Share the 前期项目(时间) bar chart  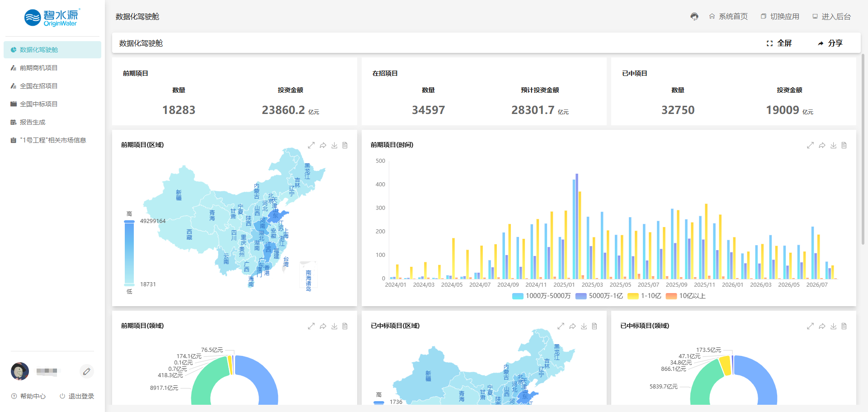pos(822,145)
